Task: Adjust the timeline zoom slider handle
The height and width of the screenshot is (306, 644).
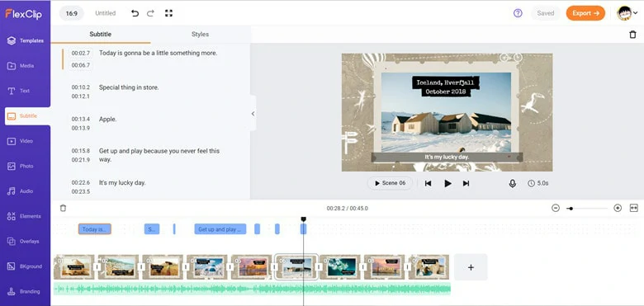Action: [x=571, y=209]
